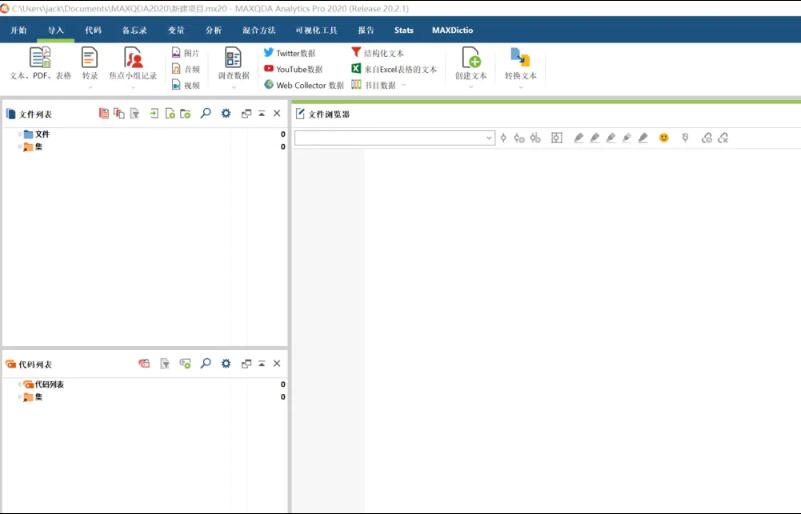Select the 文件 folder row

point(145,134)
